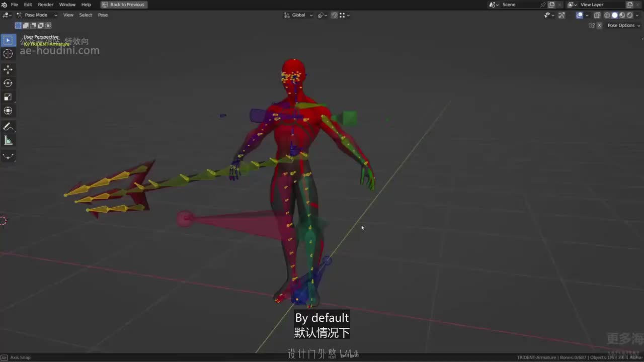Open the pivot point dropdown
The width and height of the screenshot is (644, 362).
[322, 15]
